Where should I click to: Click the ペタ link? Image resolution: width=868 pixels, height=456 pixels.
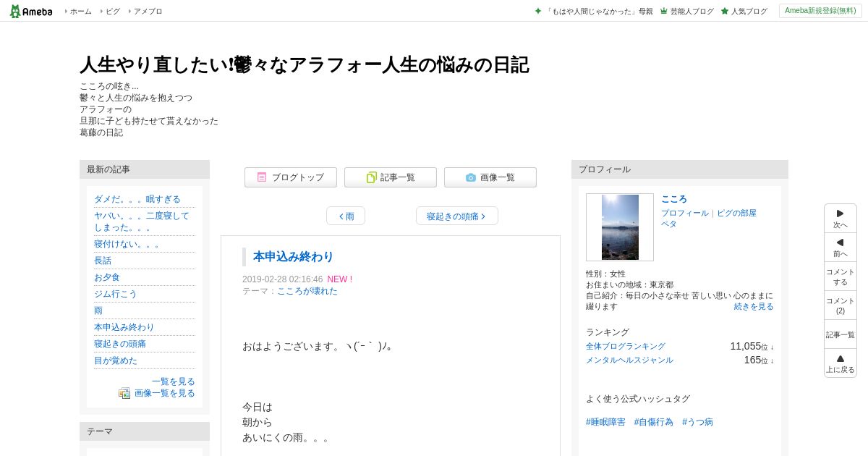669,224
